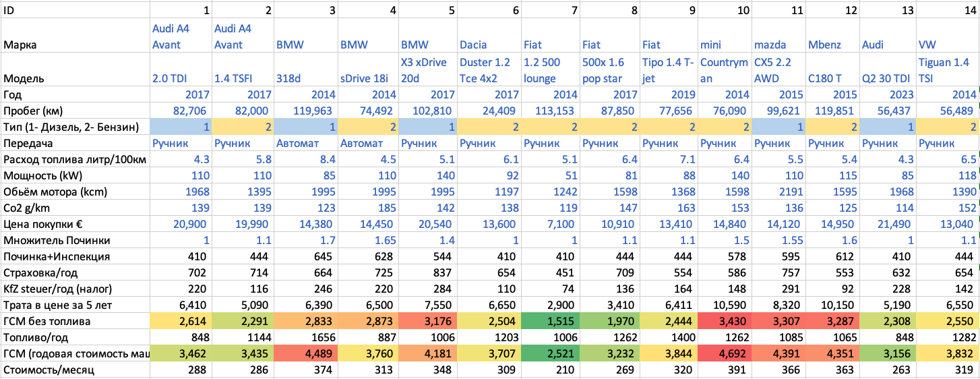Click the purchase price 21,490 cell
The width and height of the screenshot is (980, 379).
888,223
